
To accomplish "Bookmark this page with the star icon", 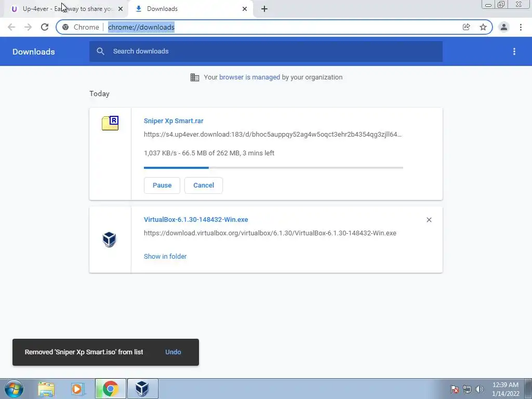I will (483, 27).
